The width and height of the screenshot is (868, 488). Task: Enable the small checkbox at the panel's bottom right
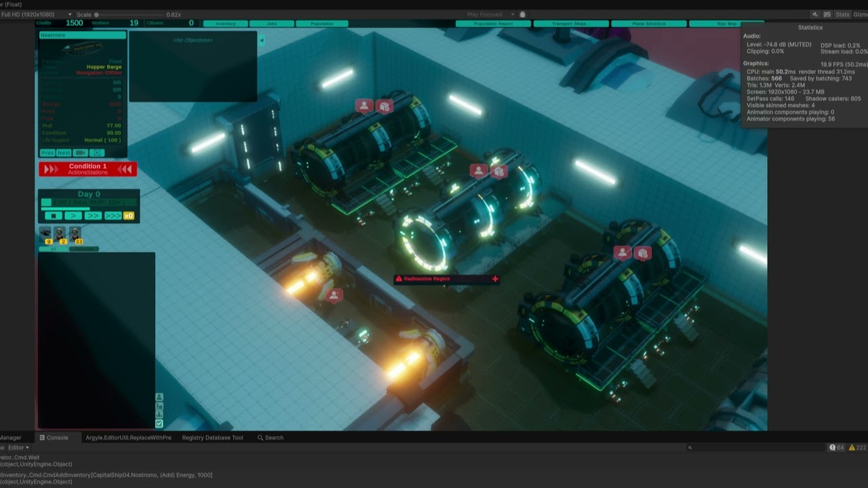(x=160, y=424)
